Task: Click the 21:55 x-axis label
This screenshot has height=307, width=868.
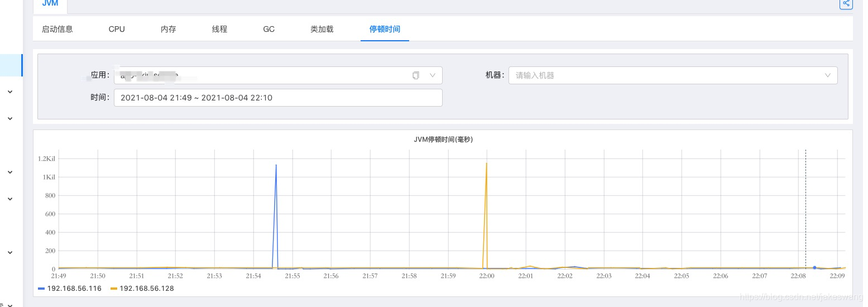Action: point(292,276)
